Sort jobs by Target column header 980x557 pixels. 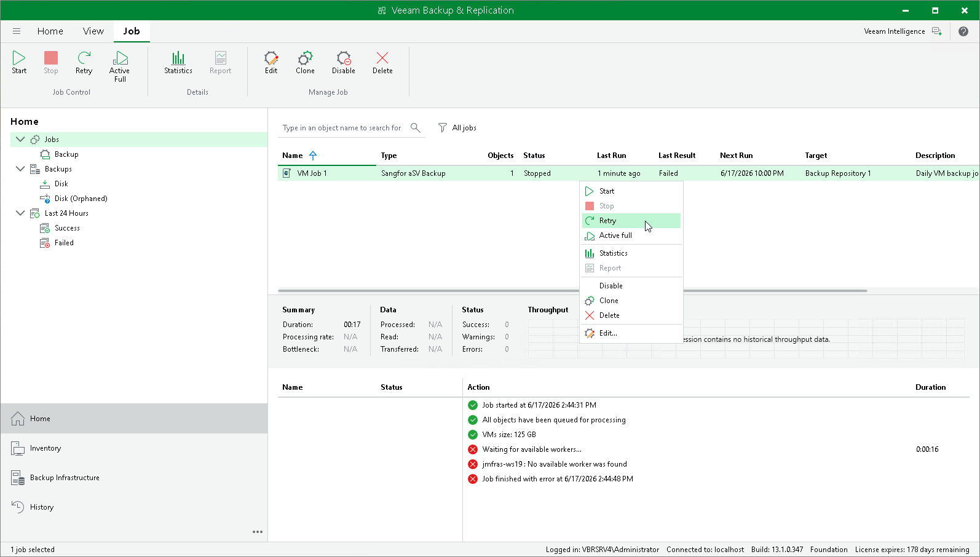pyautogui.click(x=816, y=156)
